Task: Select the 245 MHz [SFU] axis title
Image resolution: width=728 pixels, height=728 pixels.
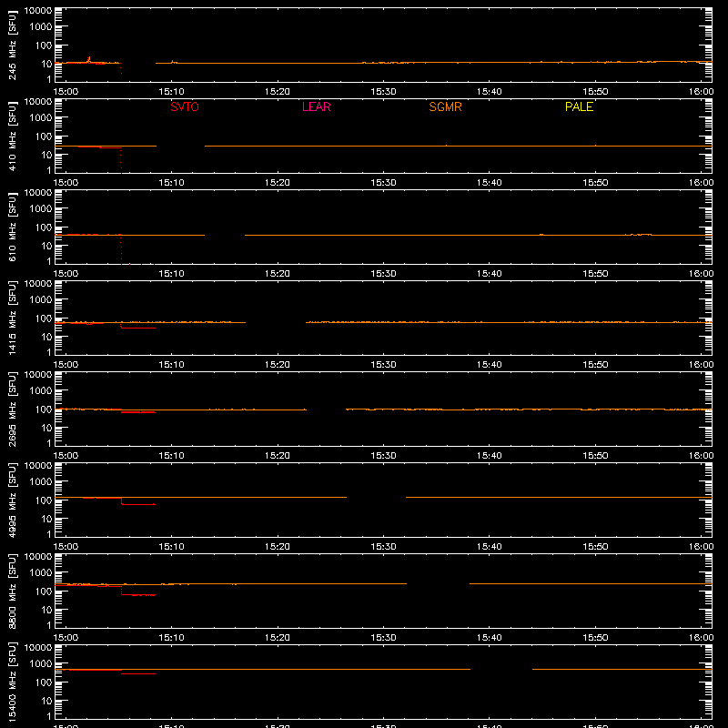Action: (x=12, y=45)
